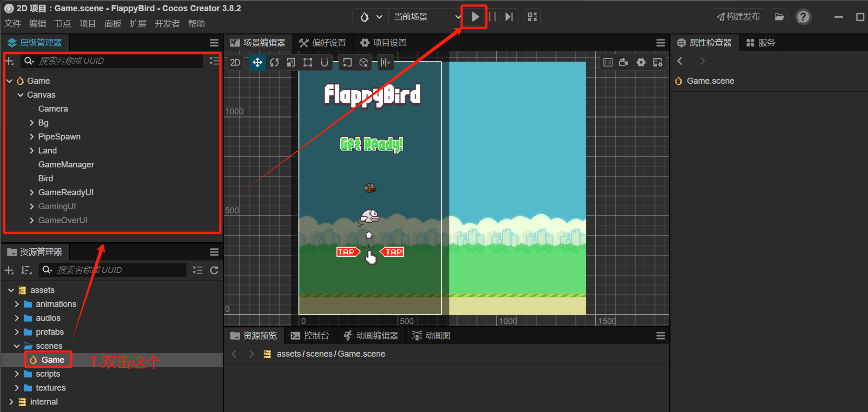Expand the GameOverUI node
Viewport: 868px width, 412px height.
(32, 220)
